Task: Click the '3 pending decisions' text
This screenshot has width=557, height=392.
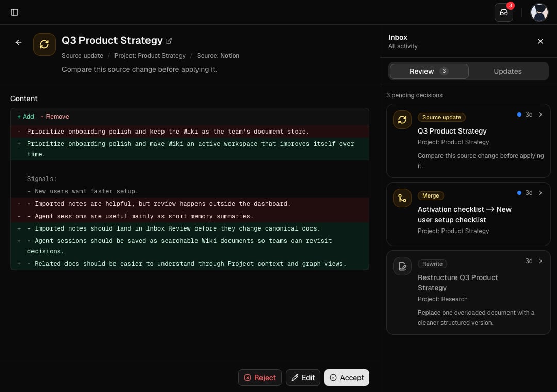Action: [x=414, y=95]
